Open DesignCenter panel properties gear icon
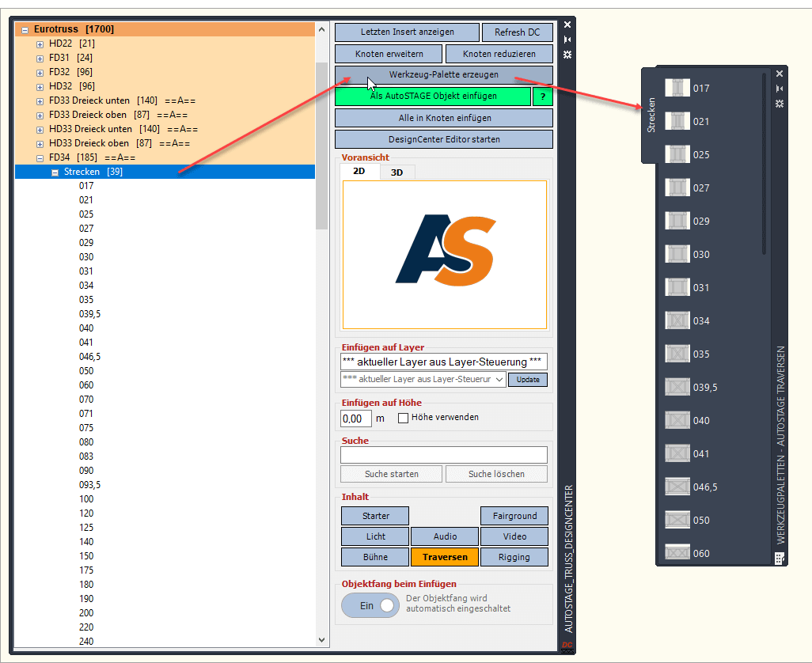 click(x=567, y=55)
